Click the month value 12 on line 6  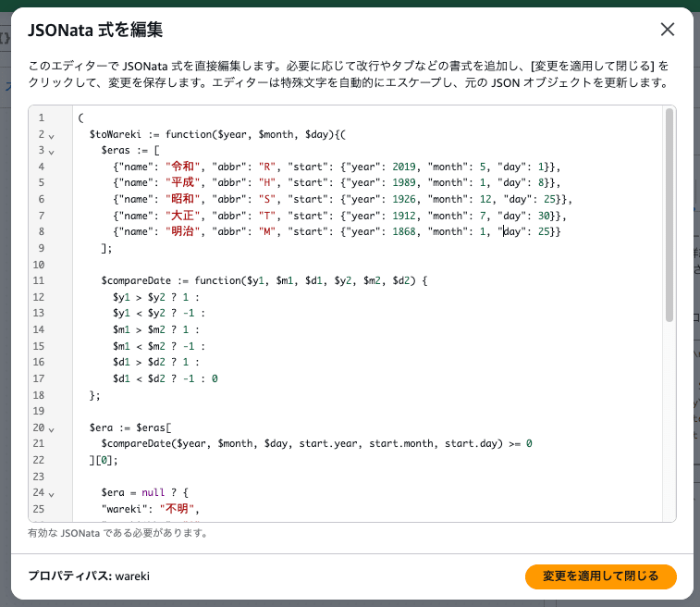pyautogui.click(x=485, y=199)
